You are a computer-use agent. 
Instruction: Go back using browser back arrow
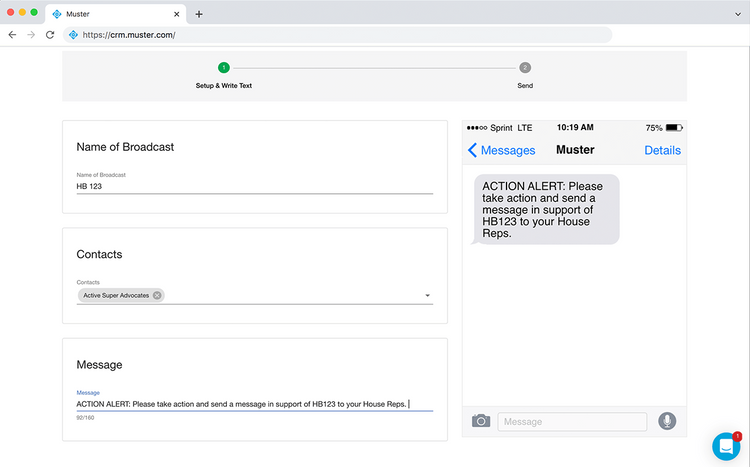point(12,34)
